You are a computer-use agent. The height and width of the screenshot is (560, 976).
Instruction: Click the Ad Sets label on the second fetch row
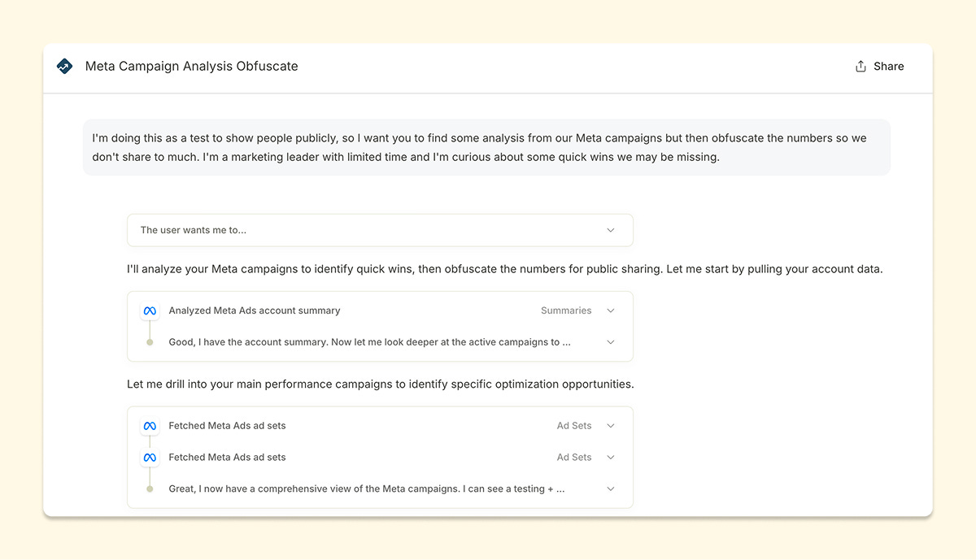coord(574,458)
